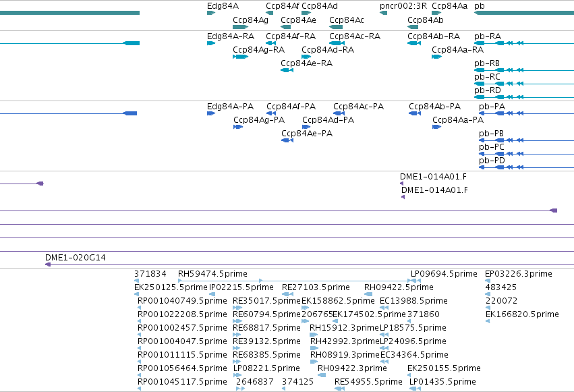Open EST LP01435.5prime

click(x=442, y=382)
